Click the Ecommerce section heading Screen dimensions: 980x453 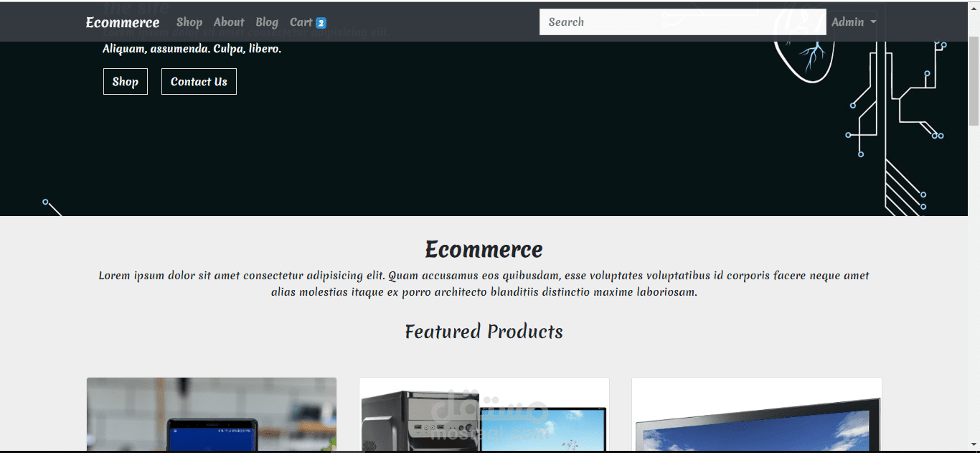(x=484, y=249)
